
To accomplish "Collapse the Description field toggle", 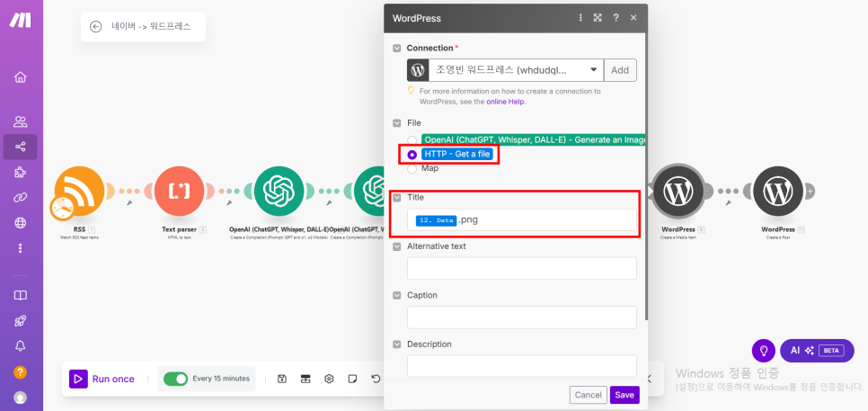I will click(397, 344).
